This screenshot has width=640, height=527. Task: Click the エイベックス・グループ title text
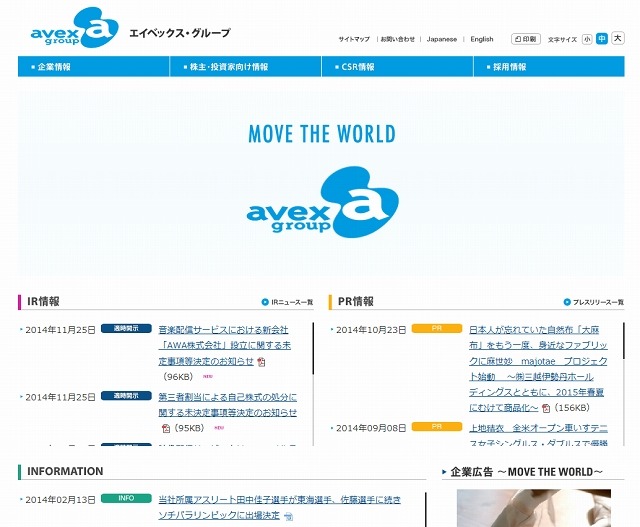click(x=180, y=33)
